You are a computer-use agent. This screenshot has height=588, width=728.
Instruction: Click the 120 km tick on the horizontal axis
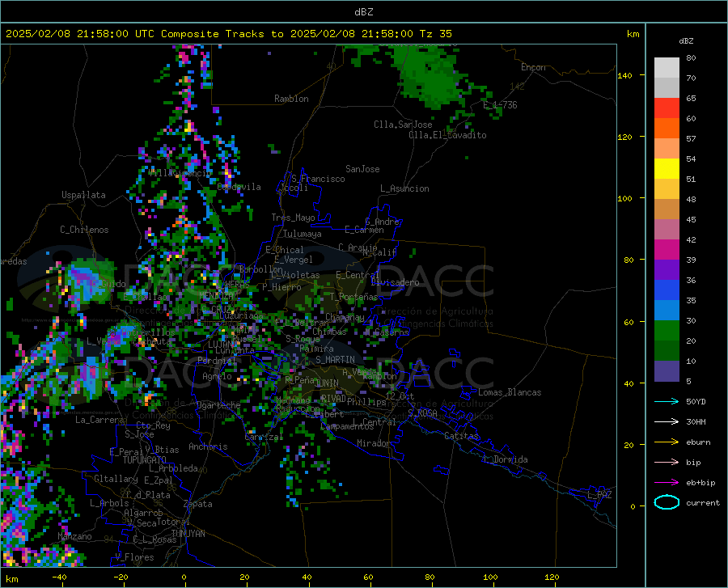pos(552,577)
